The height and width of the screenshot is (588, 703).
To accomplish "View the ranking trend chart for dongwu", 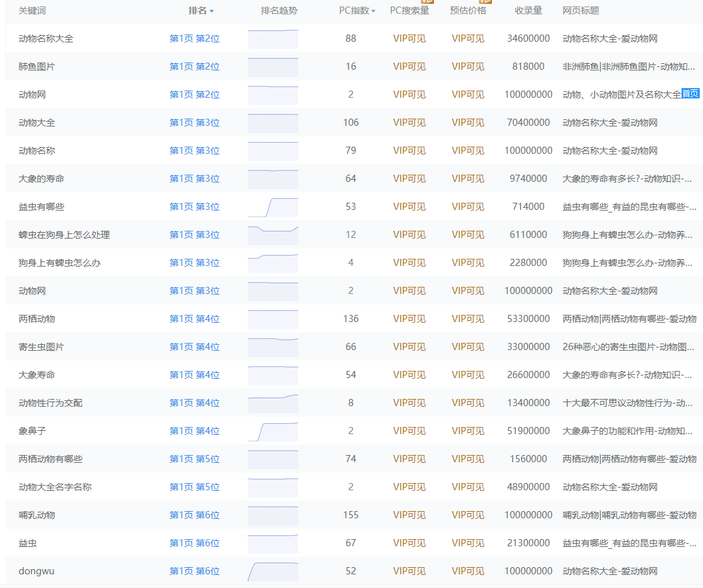I will click(x=272, y=572).
